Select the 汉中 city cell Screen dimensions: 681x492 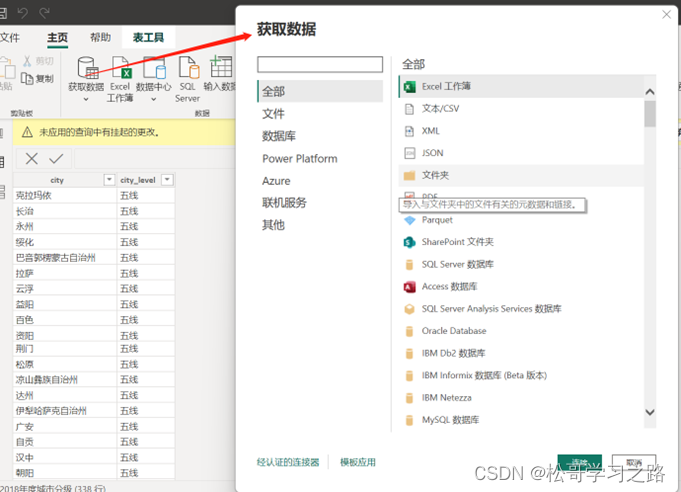tap(65, 457)
